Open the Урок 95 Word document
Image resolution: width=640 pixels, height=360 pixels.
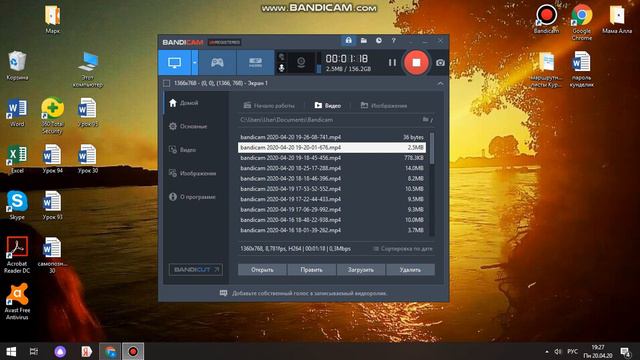88,112
